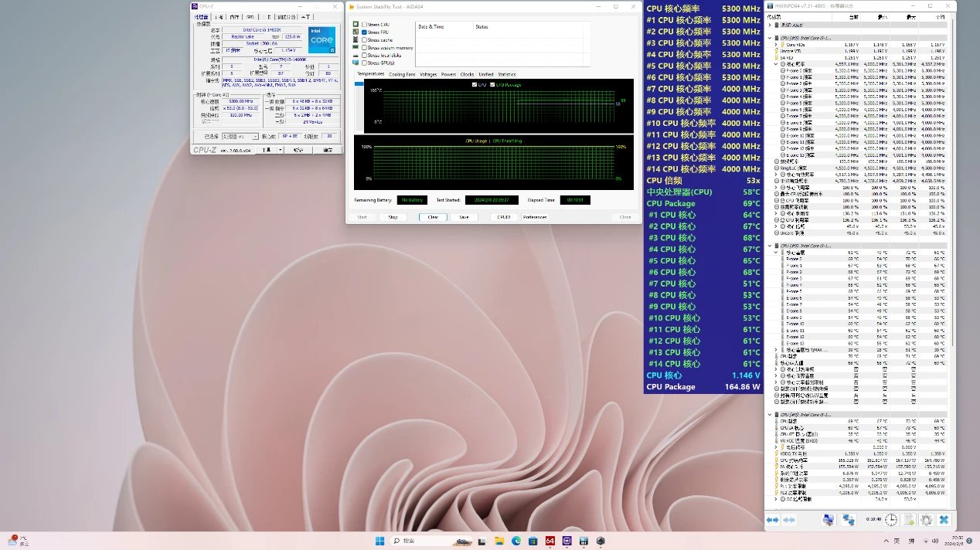
Task: Toggle the CPU Package graph legend checkbox
Action: point(493,84)
